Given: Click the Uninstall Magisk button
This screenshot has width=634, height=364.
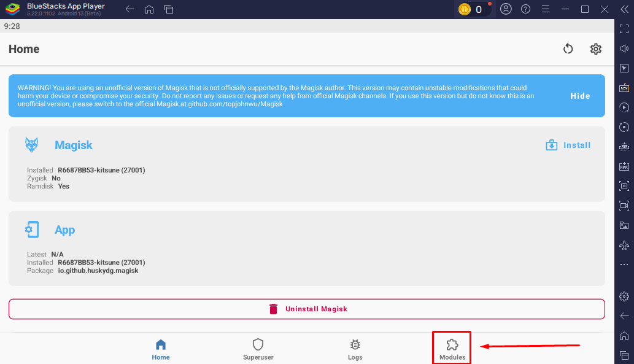Looking at the screenshot, I should coord(307,309).
